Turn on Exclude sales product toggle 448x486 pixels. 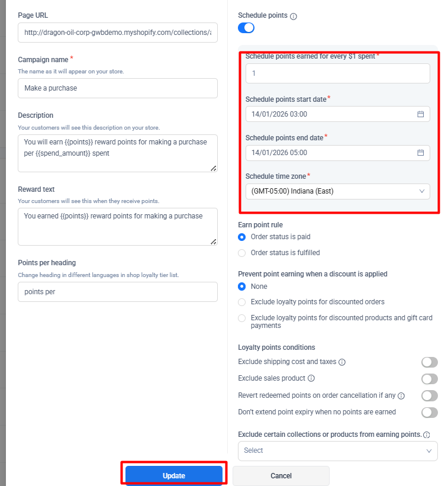(429, 379)
